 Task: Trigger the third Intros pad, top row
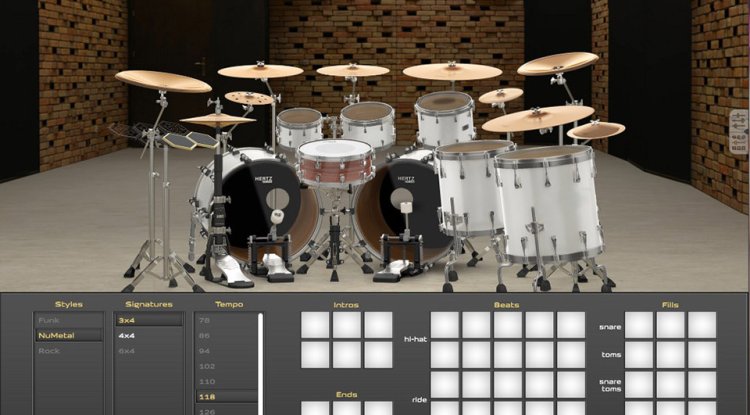coord(378,325)
